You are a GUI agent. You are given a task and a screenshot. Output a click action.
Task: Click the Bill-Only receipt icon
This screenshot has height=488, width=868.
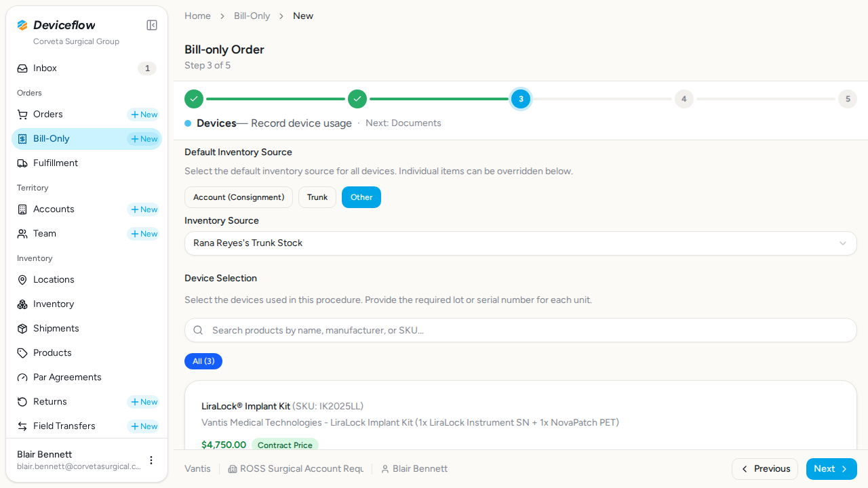(x=22, y=139)
